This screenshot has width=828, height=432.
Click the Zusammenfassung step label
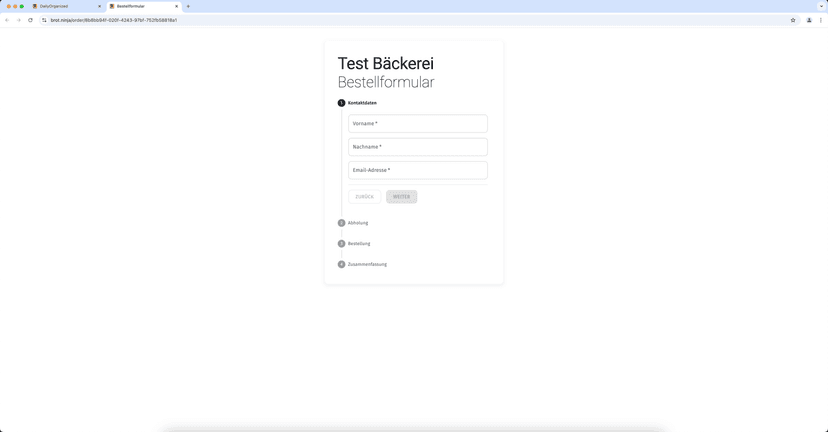coord(367,264)
